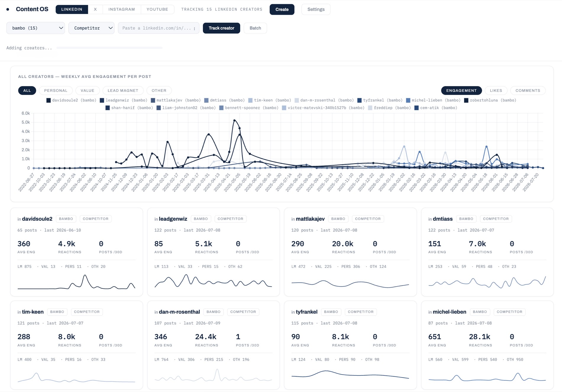Switch to the LinkedIn platform tab
The width and height of the screenshot is (562, 392).
point(72,9)
